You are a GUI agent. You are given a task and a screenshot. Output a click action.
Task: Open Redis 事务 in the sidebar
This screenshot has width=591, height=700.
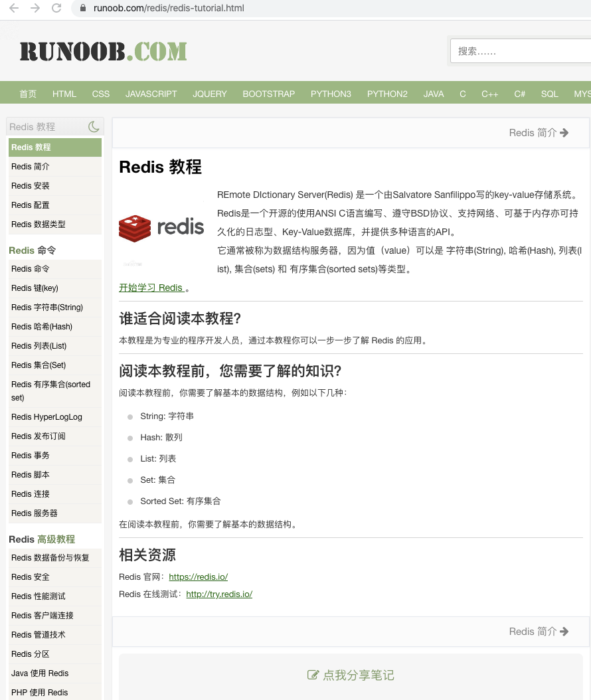(55, 455)
